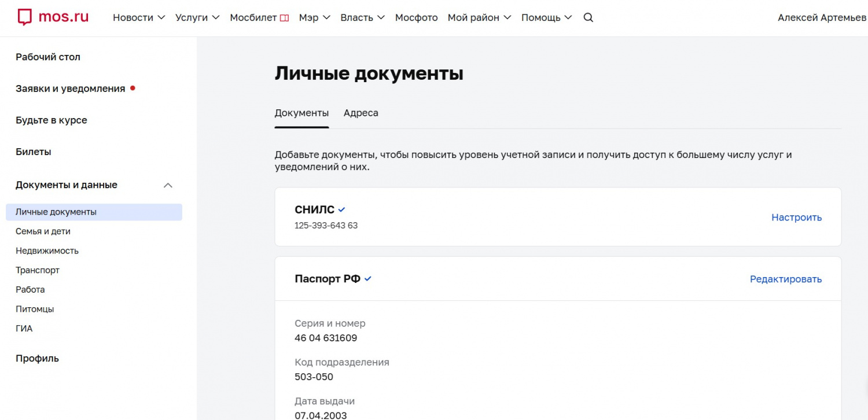
Task: Click Редактировать for Паспорт РФ
Action: pyautogui.click(x=786, y=279)
